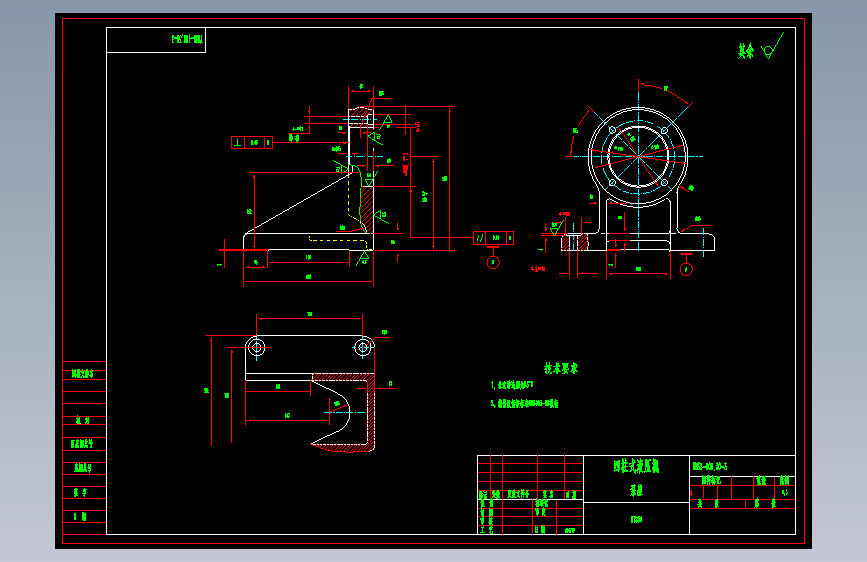Select the datum circle below the parallelism frame

(x=493, y=262)
